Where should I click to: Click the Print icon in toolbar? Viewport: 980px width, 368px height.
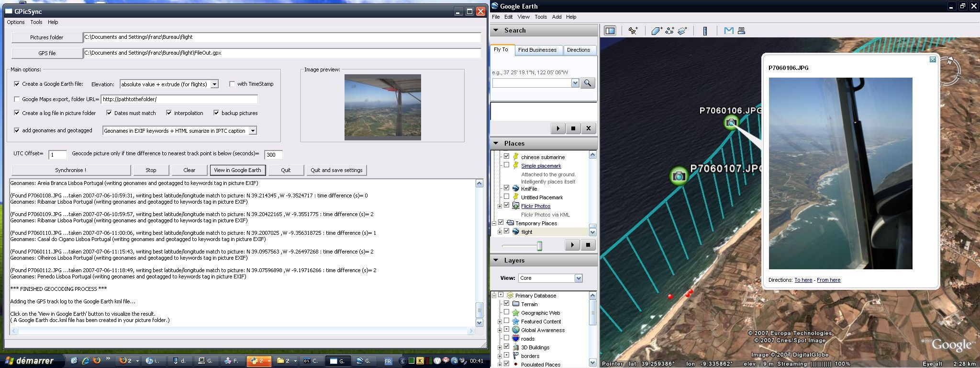[741, 31]
